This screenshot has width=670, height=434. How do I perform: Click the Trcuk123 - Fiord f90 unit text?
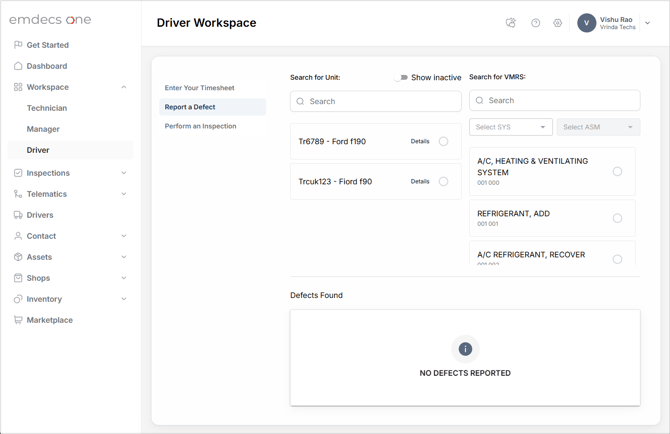pyautogui.click(x=335, y=182)
